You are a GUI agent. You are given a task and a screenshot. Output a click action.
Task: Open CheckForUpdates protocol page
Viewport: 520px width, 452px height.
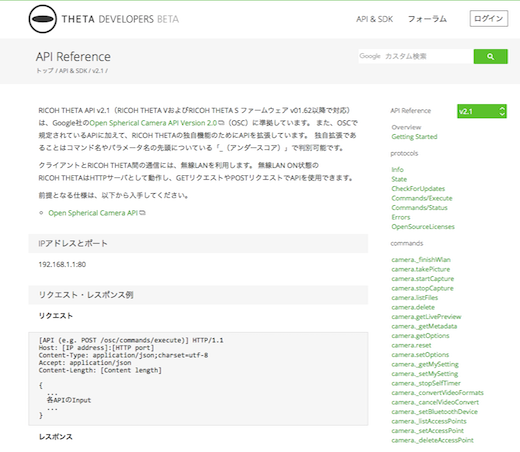[x=418, y=189]
